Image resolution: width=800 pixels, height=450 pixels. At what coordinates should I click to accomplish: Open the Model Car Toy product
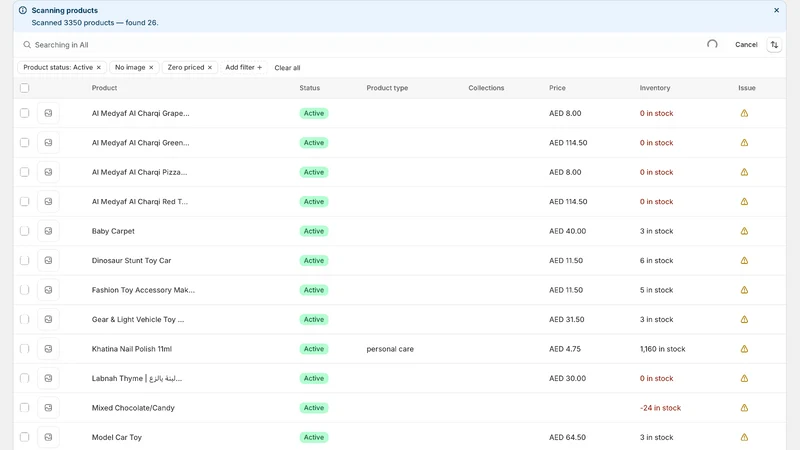pos(117,437)
